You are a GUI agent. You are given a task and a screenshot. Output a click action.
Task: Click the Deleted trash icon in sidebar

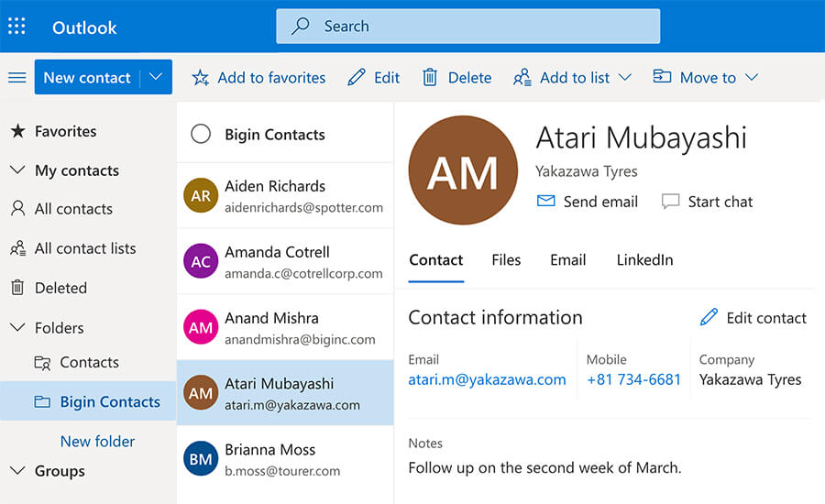(17, 287)
